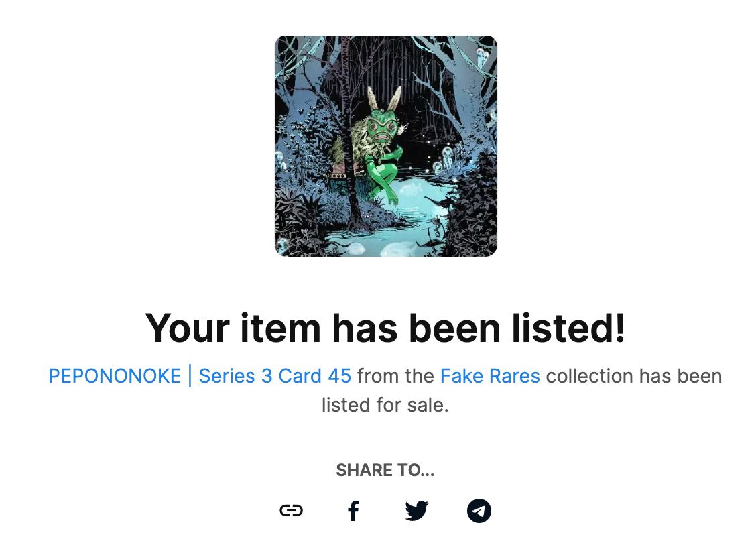Open the Fake Rares collection link
The width and height of the screenshot is (756, 543).
click(490, 376)
